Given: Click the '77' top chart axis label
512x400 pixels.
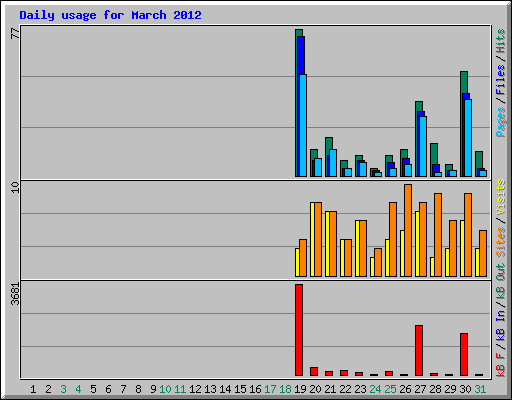Looking at the screenshot, I should pyautogui.click(x=15, y=34).
